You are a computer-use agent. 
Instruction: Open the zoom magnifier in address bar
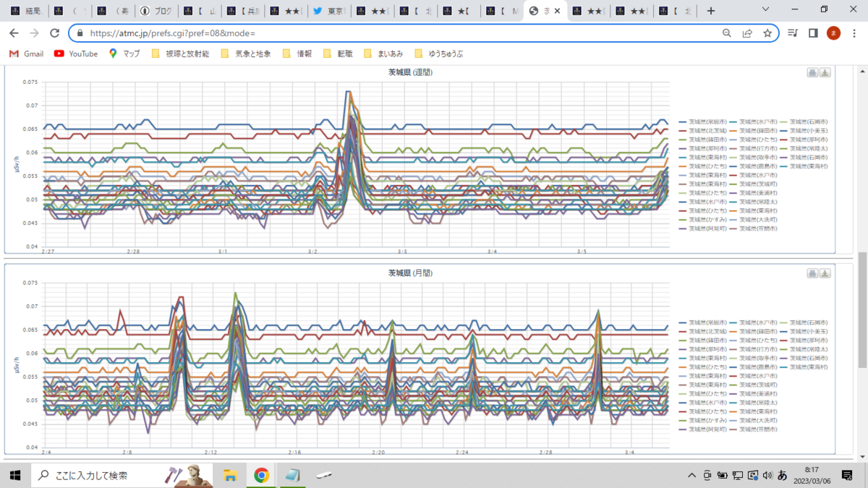tap(727, 33)
